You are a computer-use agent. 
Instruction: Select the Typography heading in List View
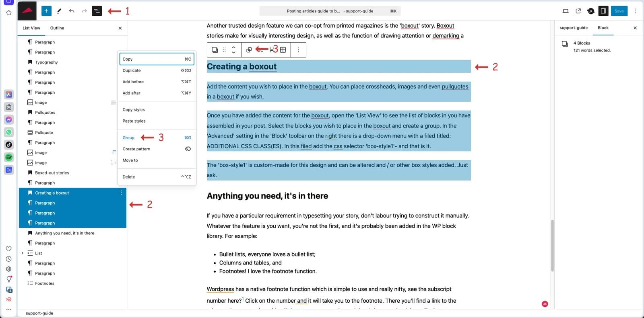coord(72,62)
